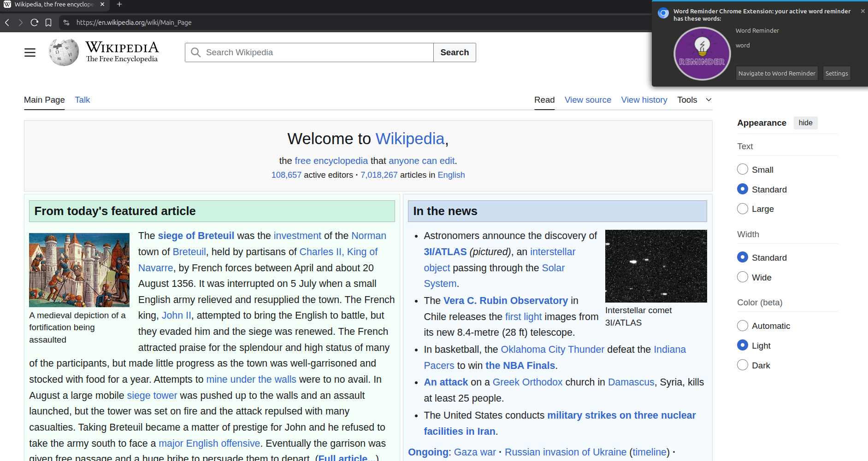Click the Chrome icon in the notification
The height and width of the screenshot is (461, 868).
pos(663,13)
